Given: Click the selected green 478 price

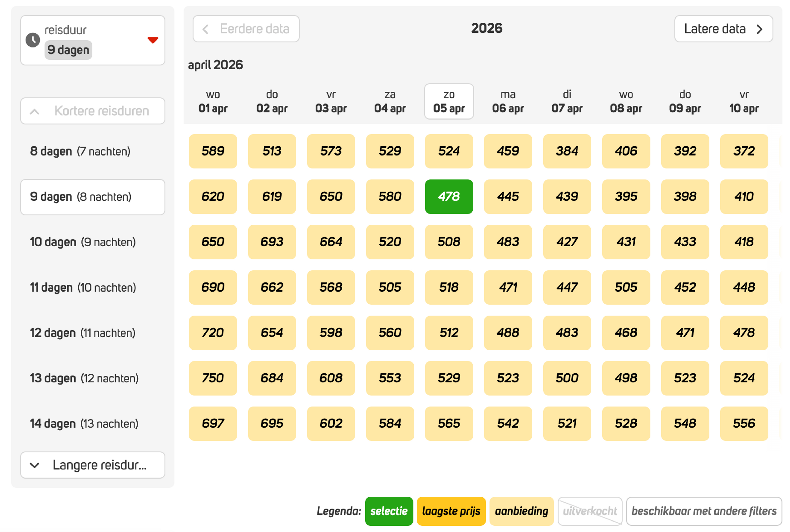Looking at the screenshot, I should [x=449, y=197].
